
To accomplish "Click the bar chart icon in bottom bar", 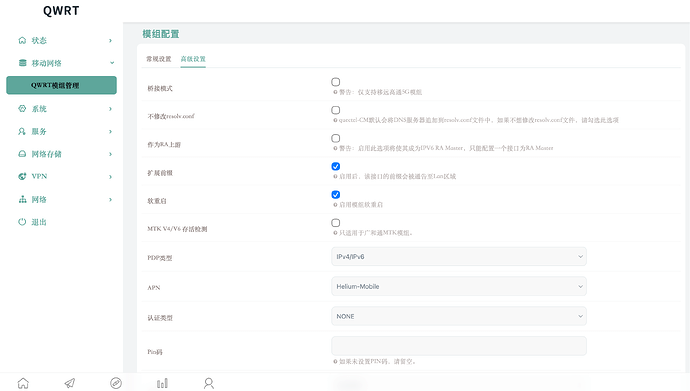I will click(x=162, y=383).
